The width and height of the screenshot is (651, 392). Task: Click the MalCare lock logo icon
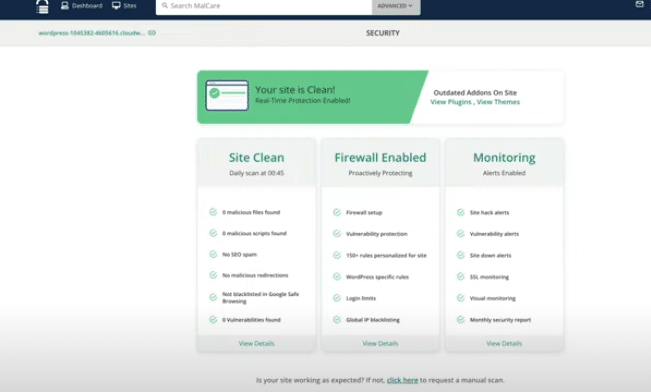pos(42,6)
